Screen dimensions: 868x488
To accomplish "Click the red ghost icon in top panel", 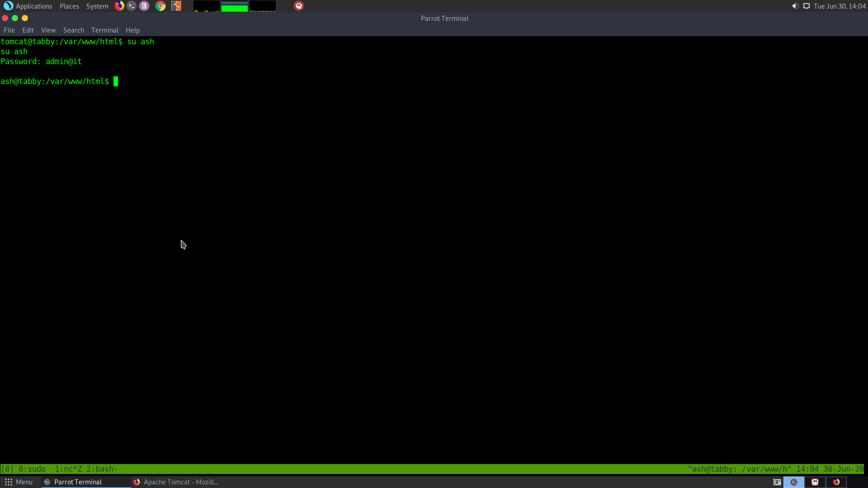I will [x=299, y=6].
